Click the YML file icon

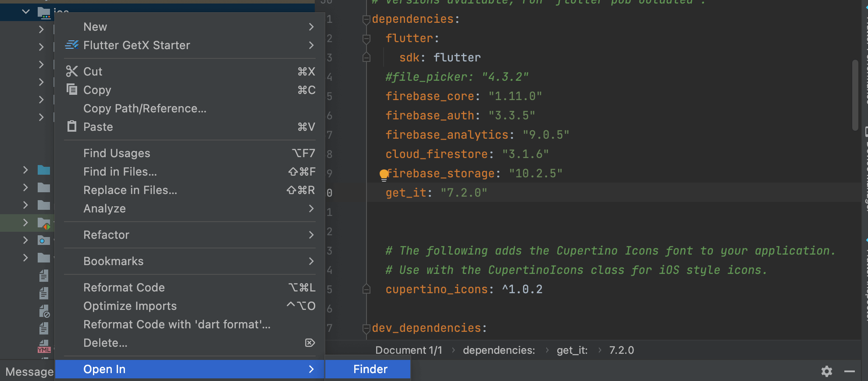pyautogui.click(x=44, y=347)
